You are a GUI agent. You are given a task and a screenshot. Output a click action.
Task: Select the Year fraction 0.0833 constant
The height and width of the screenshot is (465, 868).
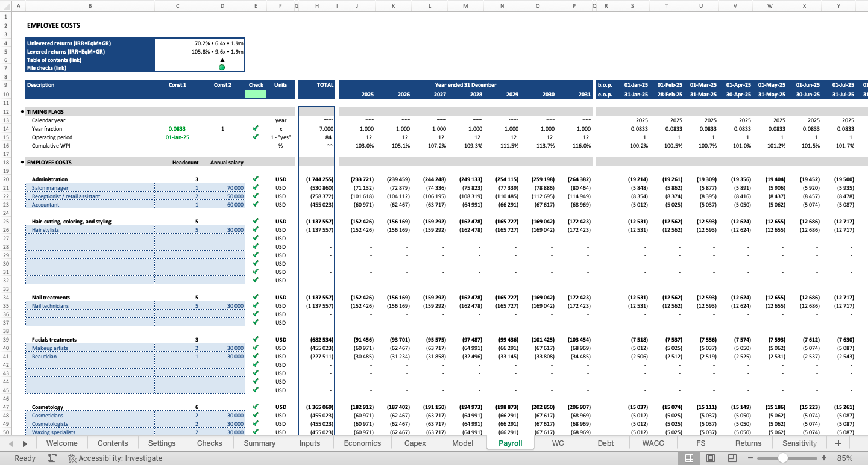[x=177, y=128]
